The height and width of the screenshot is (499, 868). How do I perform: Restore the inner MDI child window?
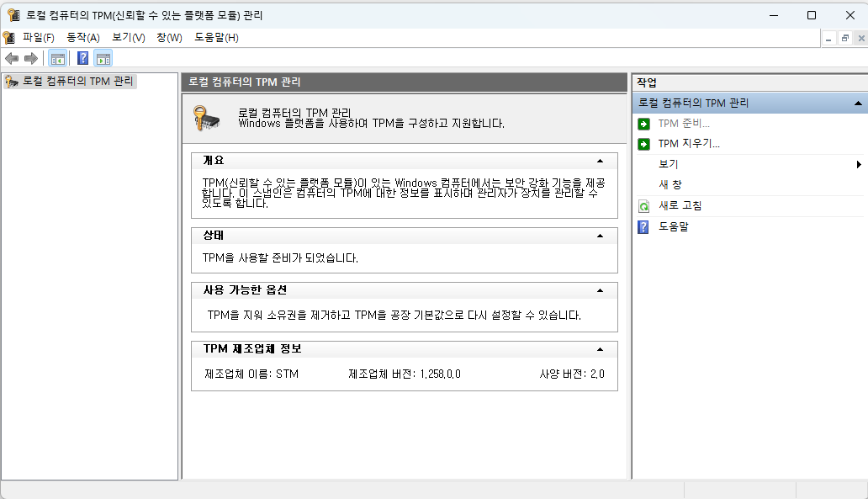pos(844,38)
